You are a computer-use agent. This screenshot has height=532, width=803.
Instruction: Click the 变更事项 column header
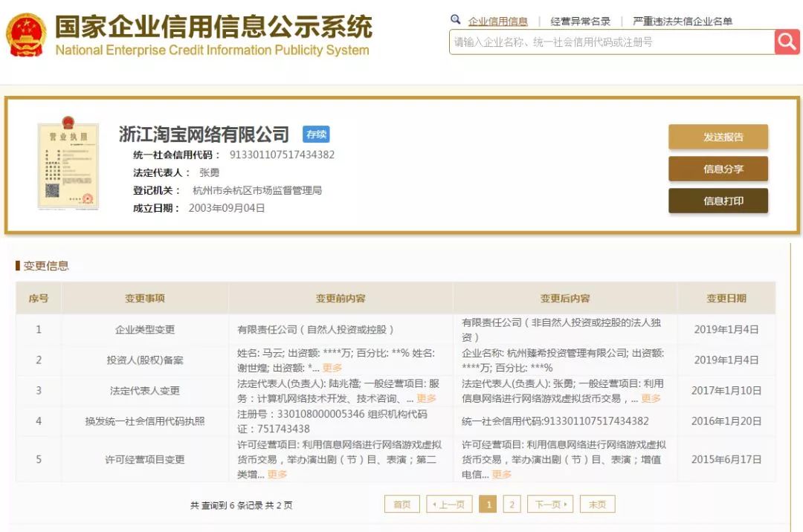coord(145,298)
